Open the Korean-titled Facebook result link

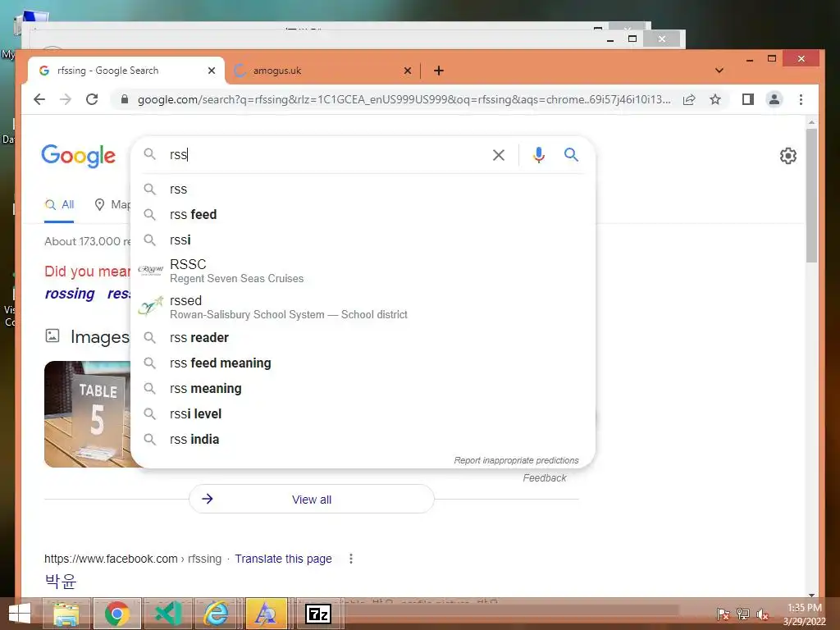pyautogui.click(x=61, y=581)
